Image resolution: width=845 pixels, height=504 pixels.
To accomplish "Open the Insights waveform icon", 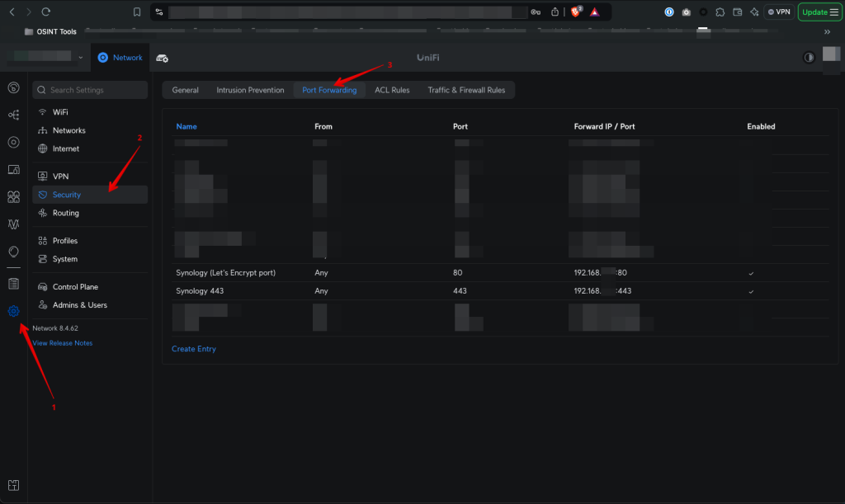I will tap(13, 224).
